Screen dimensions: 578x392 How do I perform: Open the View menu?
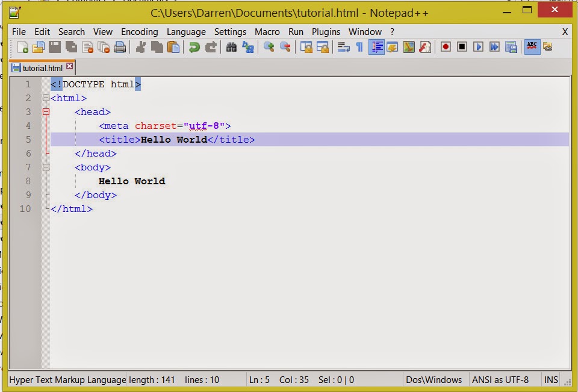tap(103, 32)
